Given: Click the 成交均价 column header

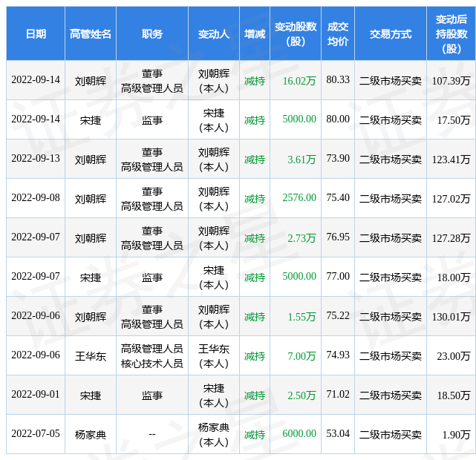Looking at the screenshot, I should point(338,34).
